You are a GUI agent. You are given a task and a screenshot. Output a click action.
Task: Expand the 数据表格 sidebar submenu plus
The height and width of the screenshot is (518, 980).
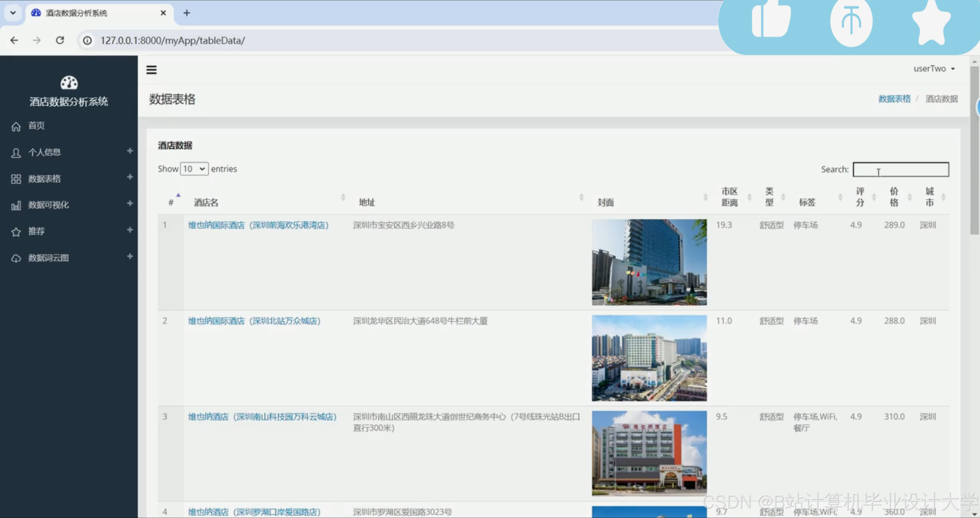[130, 177]
